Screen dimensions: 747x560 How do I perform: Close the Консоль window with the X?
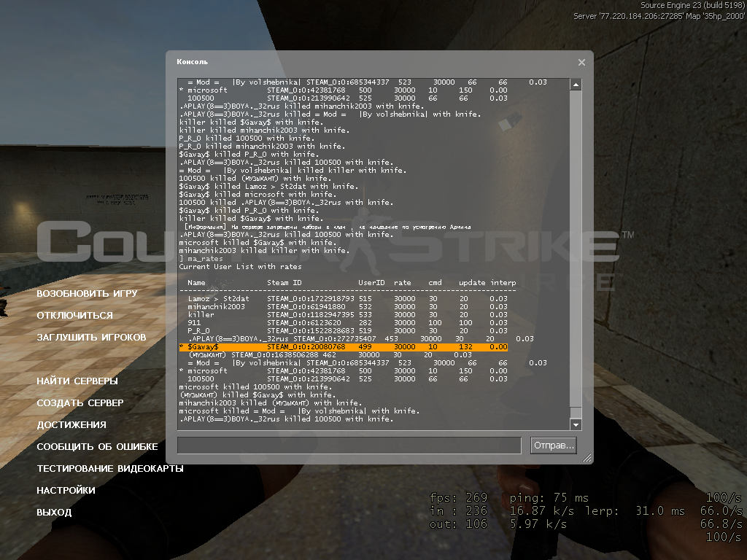click(x=581, y=63)
